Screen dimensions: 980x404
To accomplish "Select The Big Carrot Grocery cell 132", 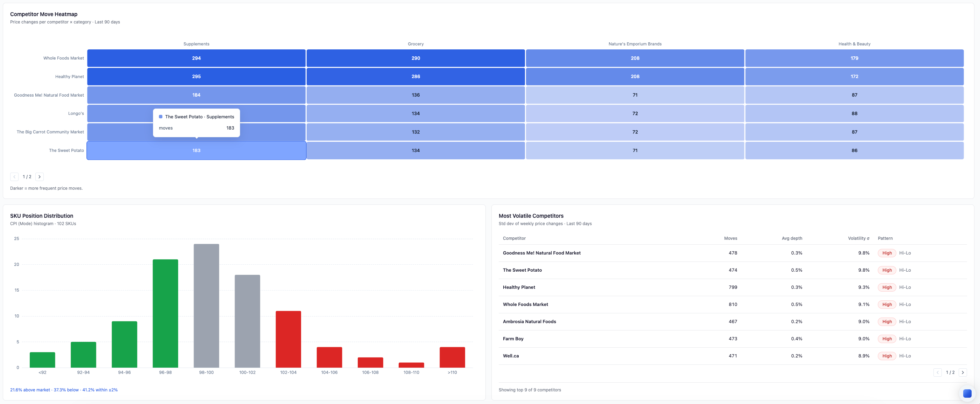I will point(415,132).
